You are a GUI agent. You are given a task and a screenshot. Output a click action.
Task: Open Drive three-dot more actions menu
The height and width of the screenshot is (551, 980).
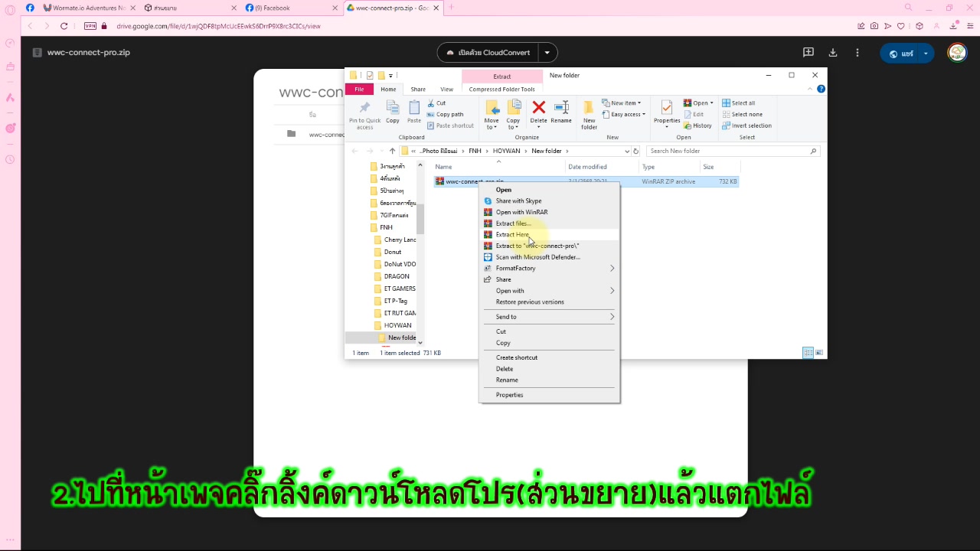[857, 53]
